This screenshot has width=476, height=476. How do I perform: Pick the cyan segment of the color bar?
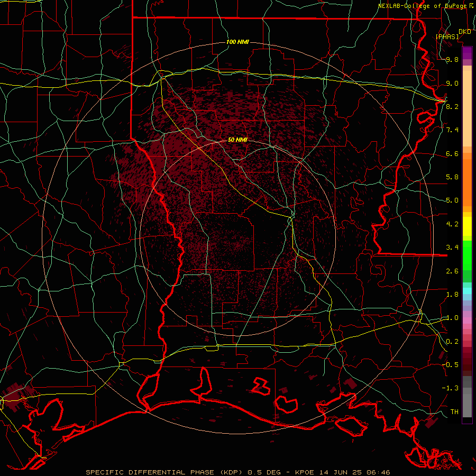pos(467,291)
